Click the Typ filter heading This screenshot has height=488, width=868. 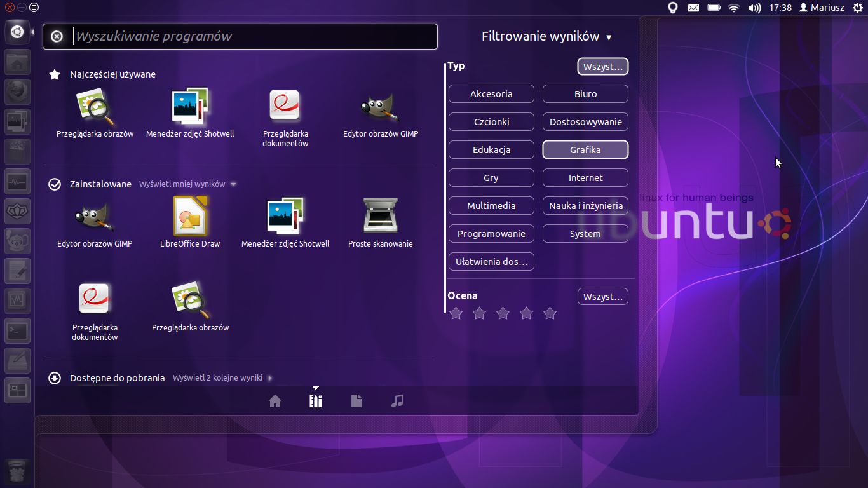(x=456, y=66)
